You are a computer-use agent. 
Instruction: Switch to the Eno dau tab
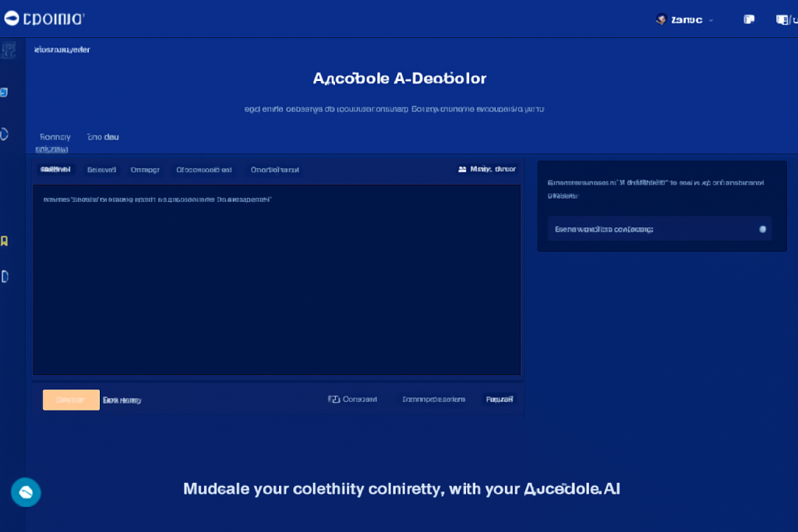point(102,136)
